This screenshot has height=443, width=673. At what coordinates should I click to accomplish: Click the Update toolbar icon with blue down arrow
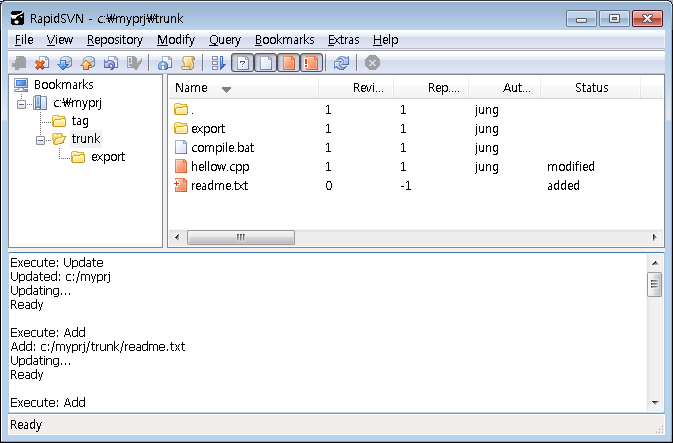click(65, 63)
